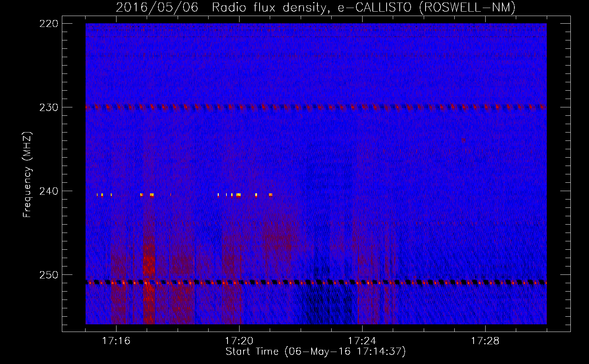
Task: Click the 17:28 time tick label
Action: click(485, 341)
